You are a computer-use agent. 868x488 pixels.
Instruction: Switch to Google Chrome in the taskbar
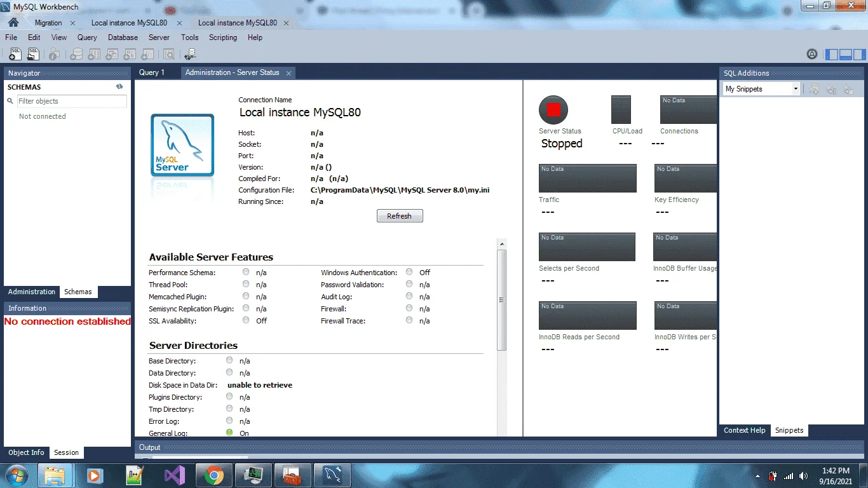(x=214, y=475)
